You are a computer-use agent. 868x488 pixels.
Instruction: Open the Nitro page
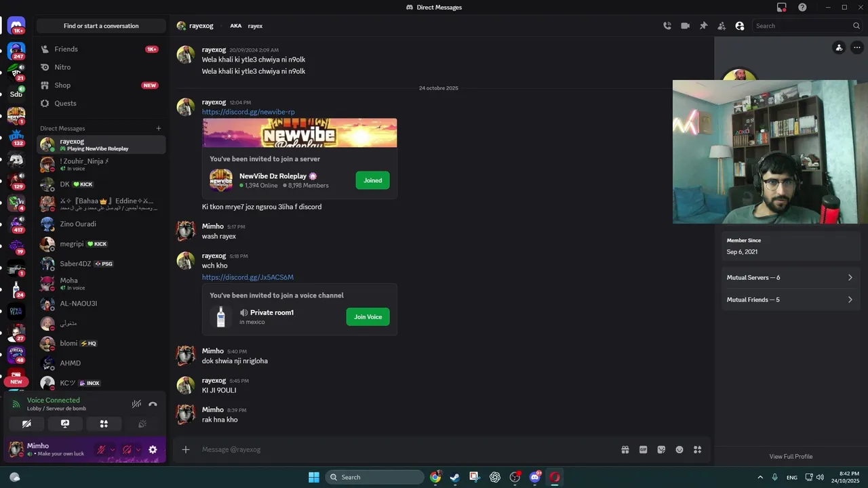[101, 67]
